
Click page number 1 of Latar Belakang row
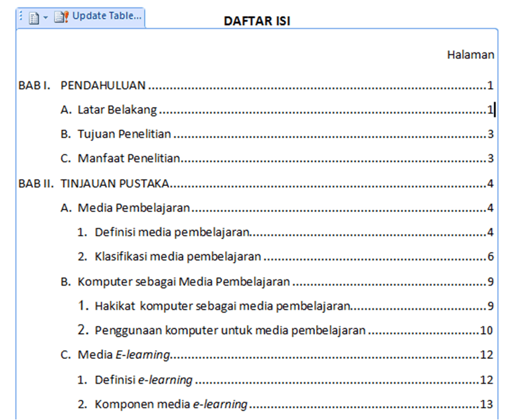click(490, 110)
